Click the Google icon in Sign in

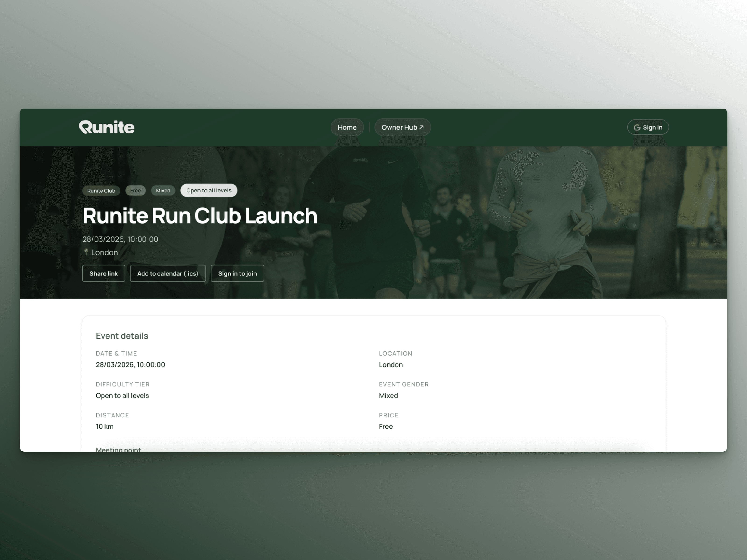tap(637, 128)
